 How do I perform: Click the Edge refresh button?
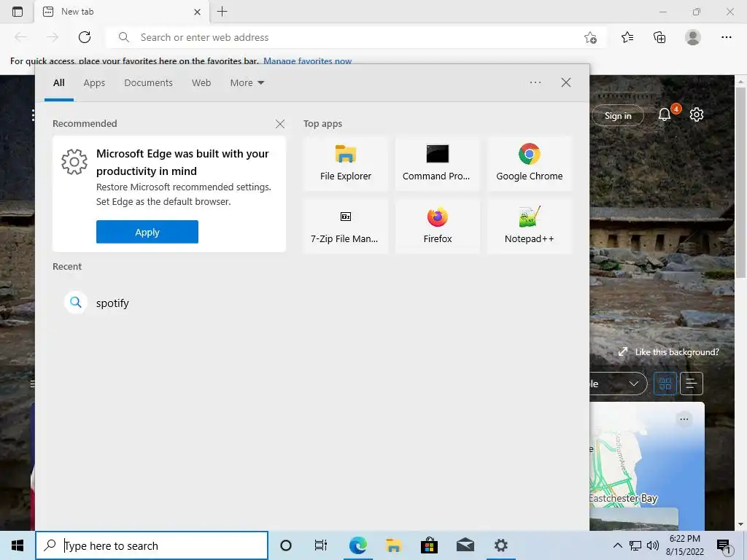(85, 37)
